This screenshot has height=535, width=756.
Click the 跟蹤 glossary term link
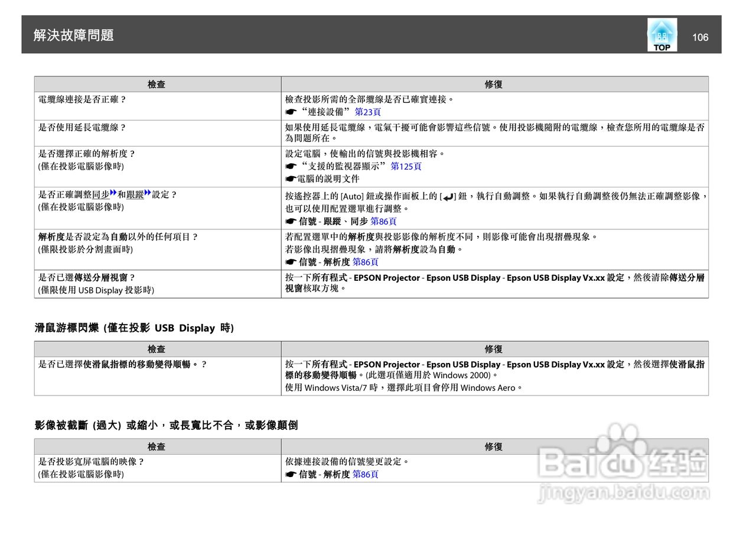click(x=135, y=194)
